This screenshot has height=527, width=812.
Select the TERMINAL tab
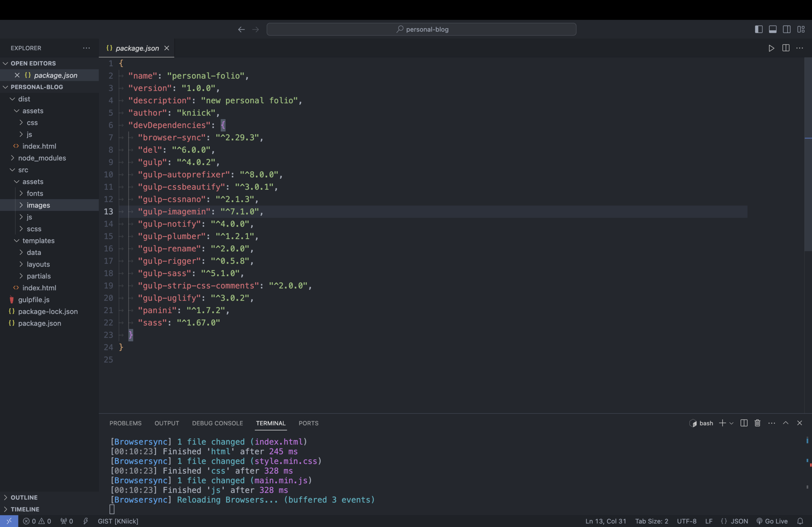coord(271,422)
